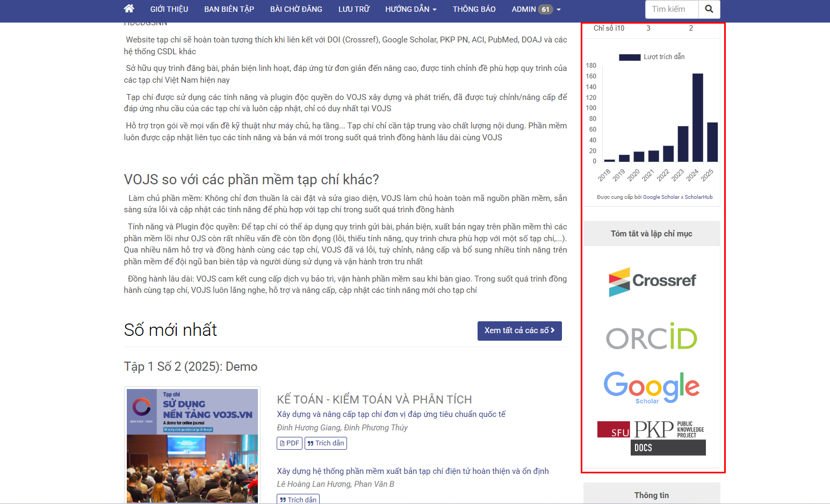
Task: Click the SFU PKP DOCS logo
Action: (651, 435)
